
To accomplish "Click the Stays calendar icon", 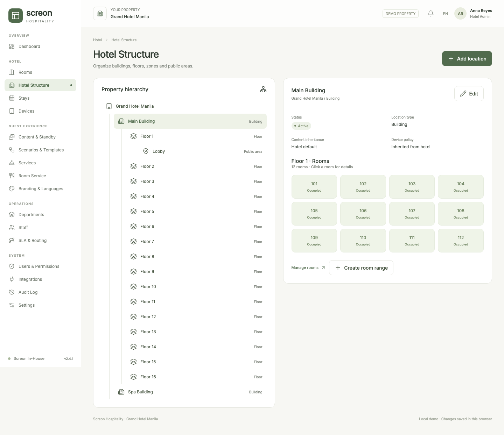I will coord(12,98).
